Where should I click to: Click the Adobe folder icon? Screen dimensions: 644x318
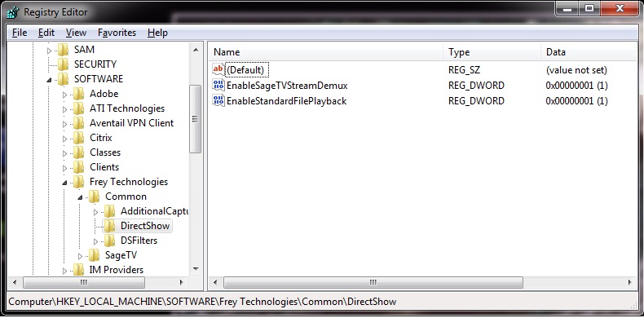pos(78,94)
